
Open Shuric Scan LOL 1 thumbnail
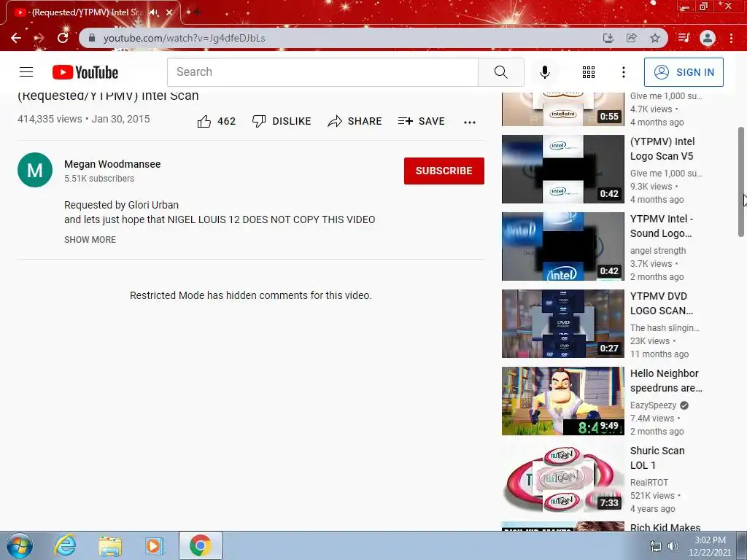[x=562, y=478]
